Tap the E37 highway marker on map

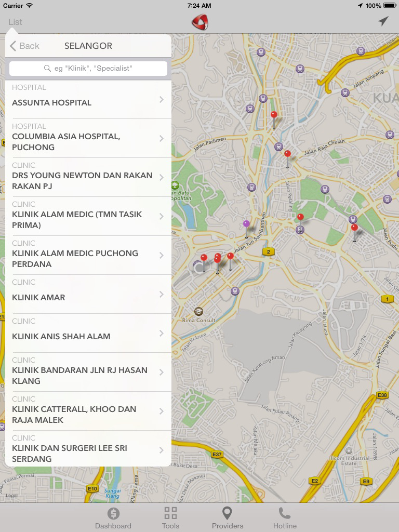tap(217, 454)
